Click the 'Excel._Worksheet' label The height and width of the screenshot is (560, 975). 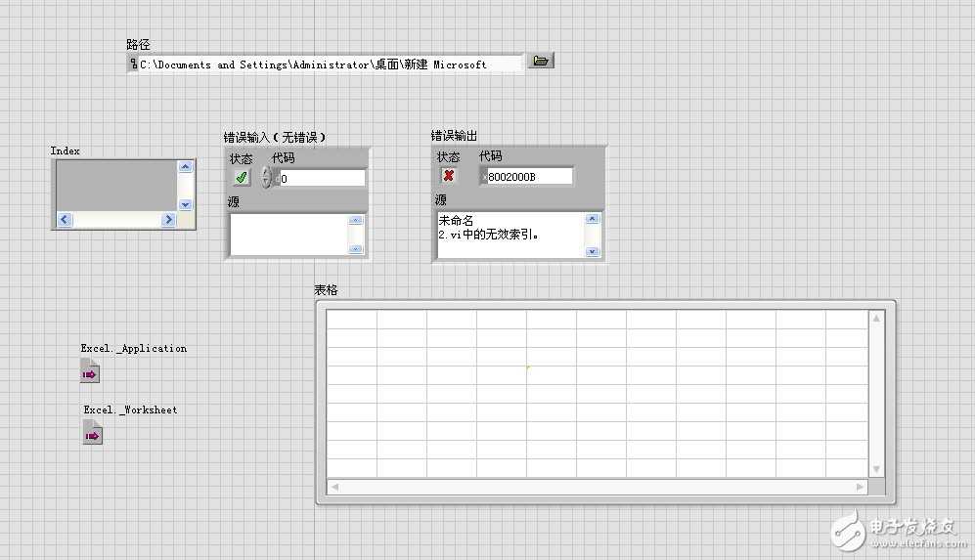click(x=131, y=409)
